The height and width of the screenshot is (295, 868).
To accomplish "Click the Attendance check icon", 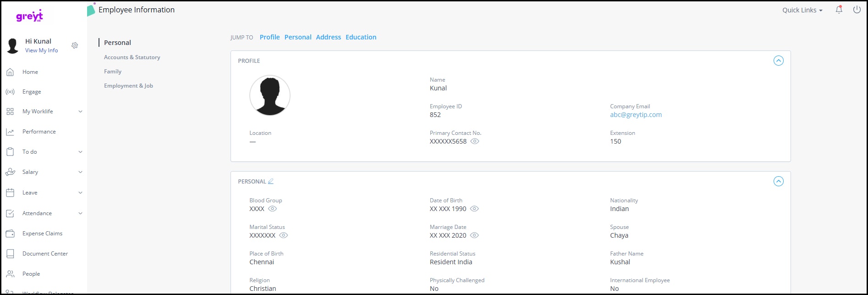I will [x=10, y=213].
